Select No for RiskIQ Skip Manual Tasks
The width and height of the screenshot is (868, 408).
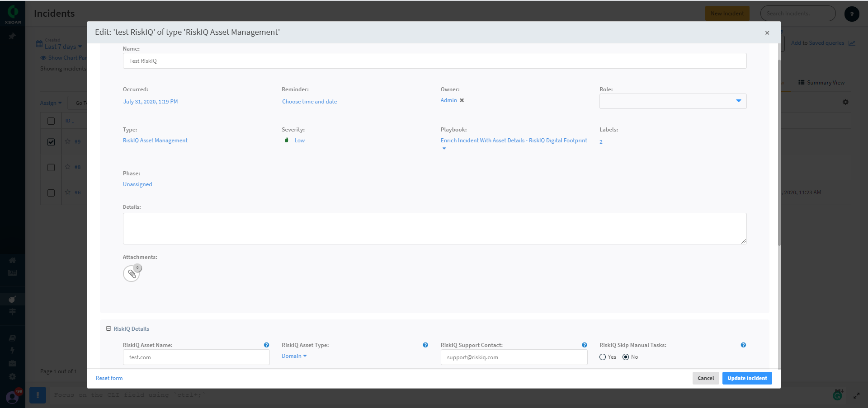[626, 357]
